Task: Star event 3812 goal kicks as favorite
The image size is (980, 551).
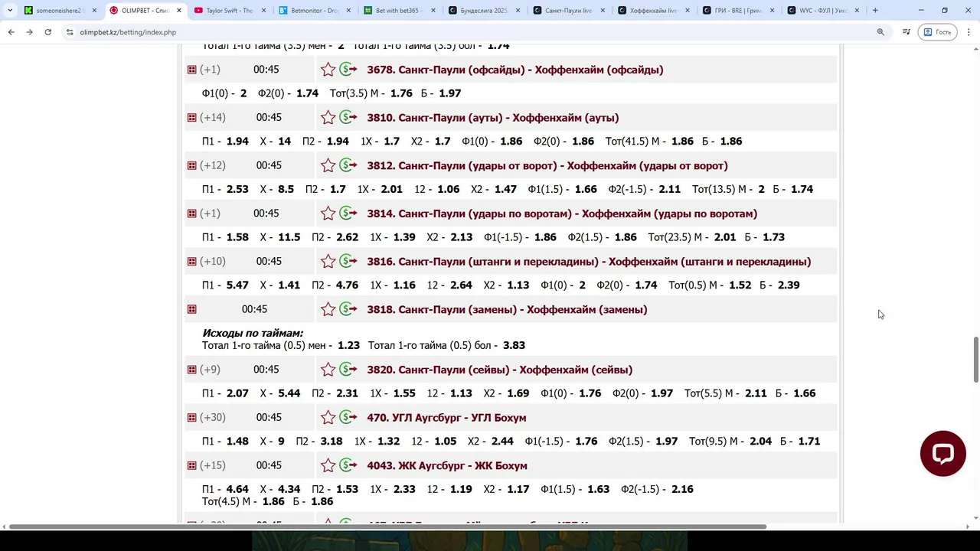Action: click(328, 165)
